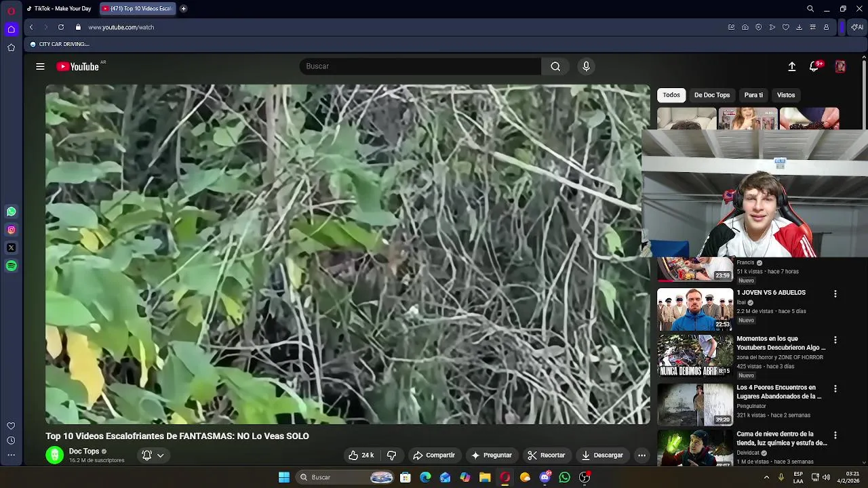
Task: Select the 'De Doc Tops' filter chip
Action: click(712, 95)
